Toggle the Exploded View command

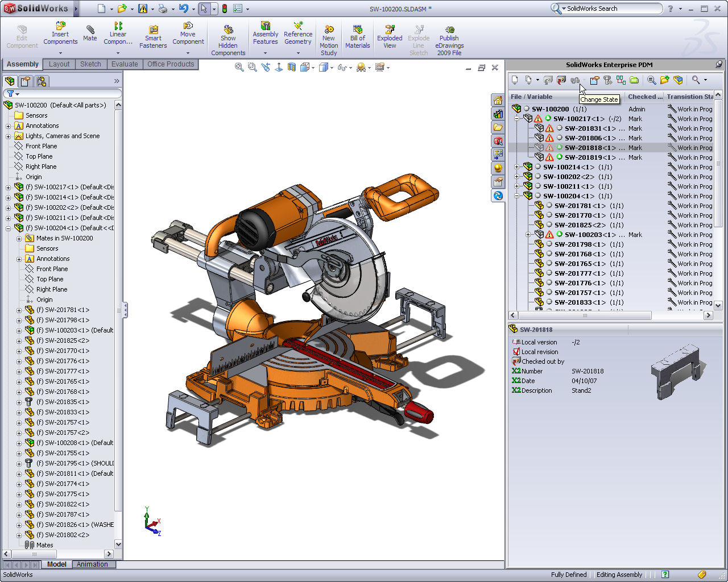[390, 37]
